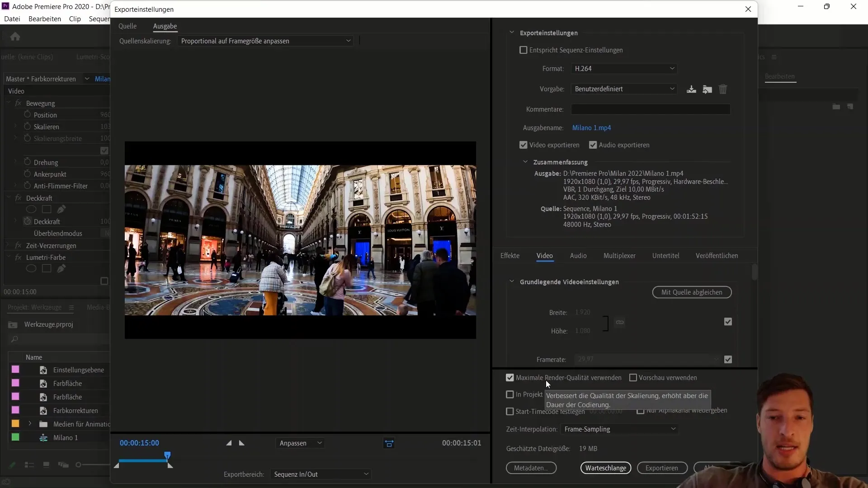Click the save preset icon next to Vorgabe
Viewport: 868px width, 488px height.
pyautogui.click(x=691, y=89)
